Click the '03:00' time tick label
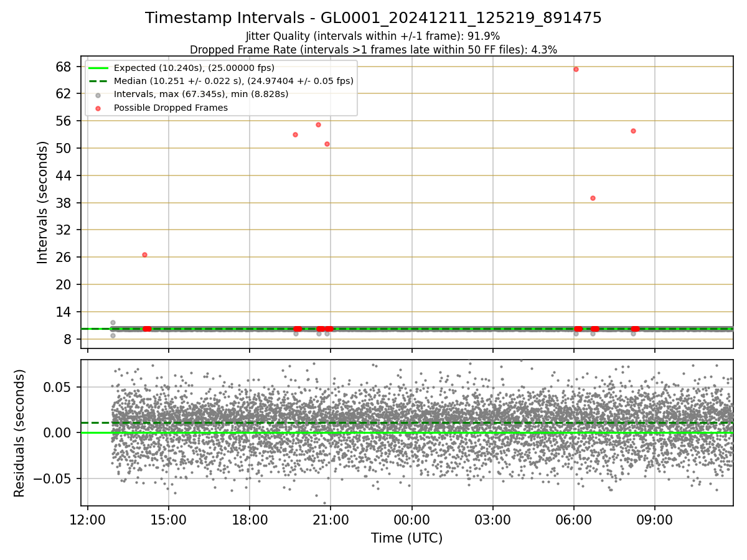This screenshot has width=747, height=560. pos(492,520)
